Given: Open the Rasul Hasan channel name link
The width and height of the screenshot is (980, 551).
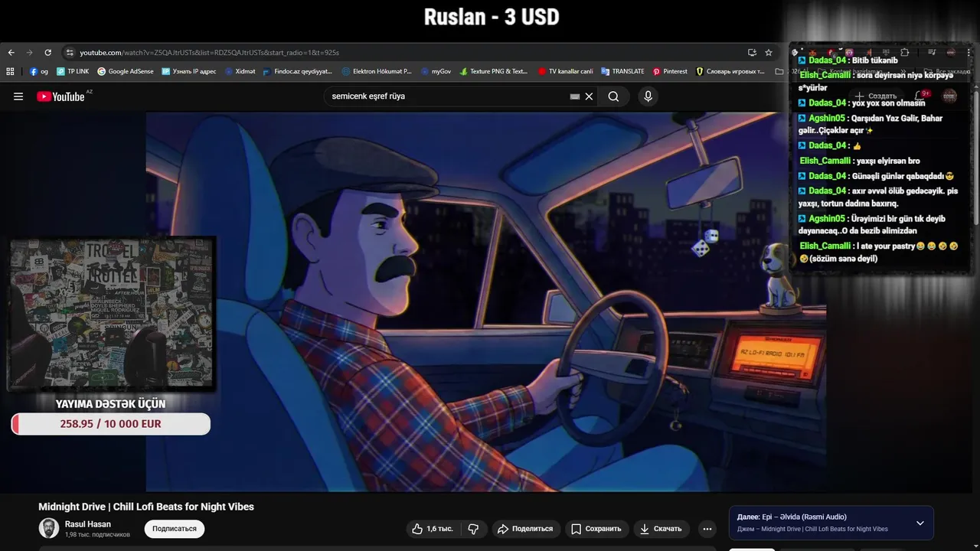Looking at the screenshot, I should pos(88,524).
